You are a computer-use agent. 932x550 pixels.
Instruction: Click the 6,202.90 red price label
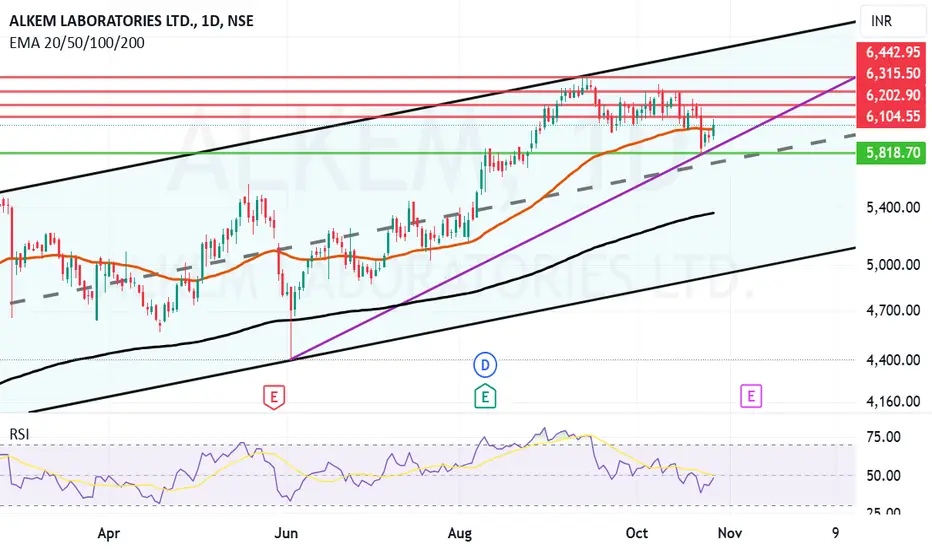pos(893,95)
